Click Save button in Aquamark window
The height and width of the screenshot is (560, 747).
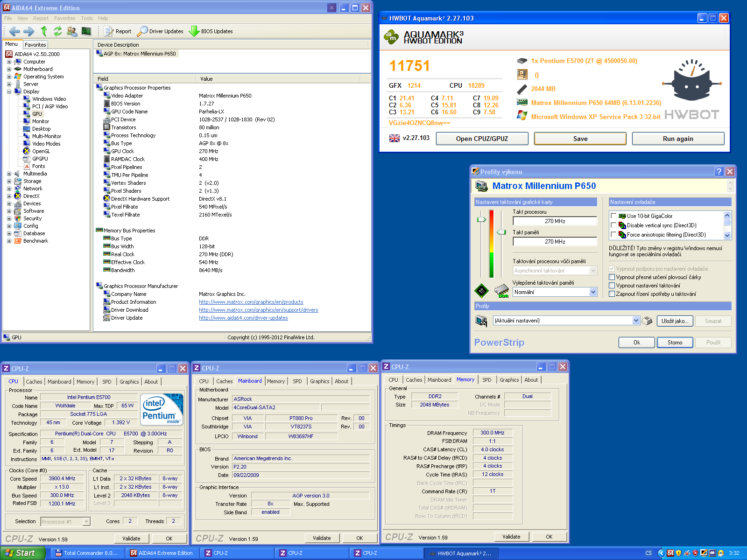pos(580,139)
